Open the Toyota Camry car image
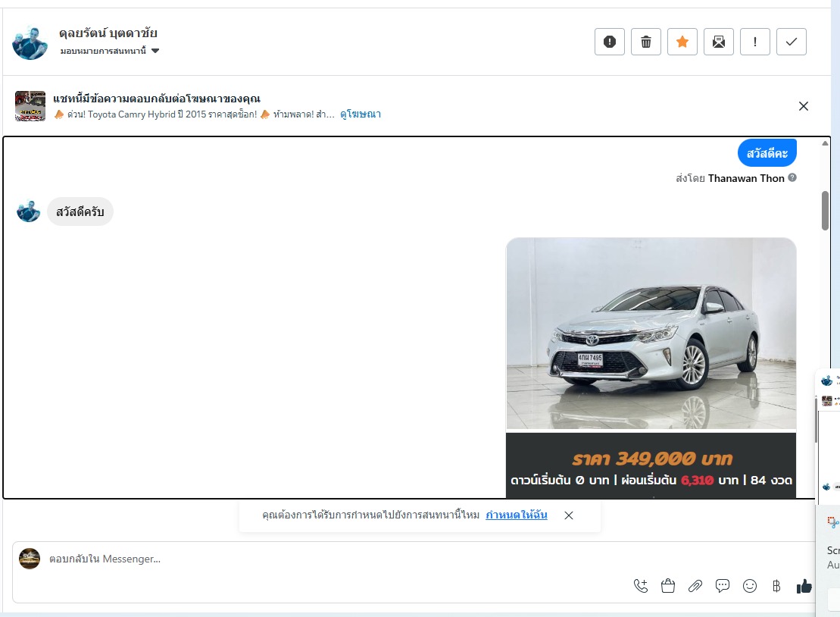Viewport: 840px width, 617px height. click(x=651, y=334)
